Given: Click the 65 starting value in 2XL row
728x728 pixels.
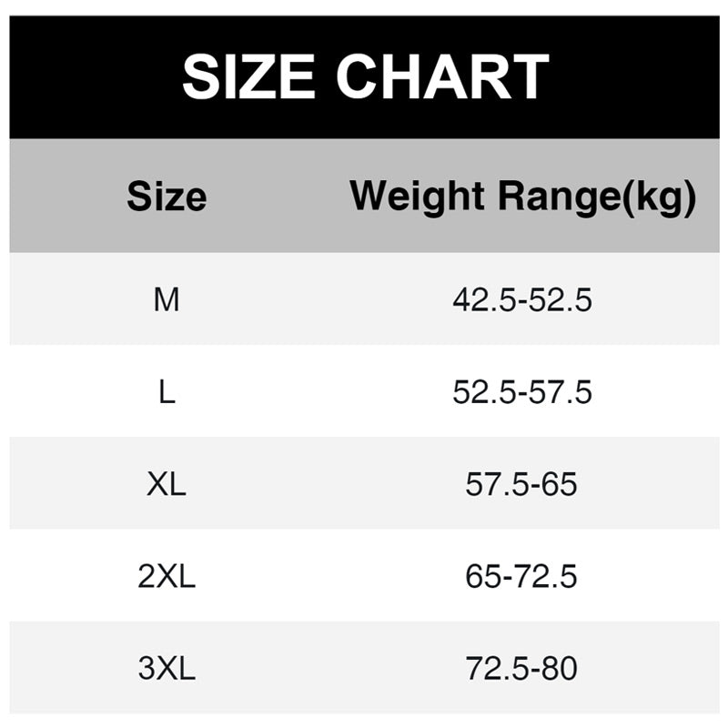Looking at the screenshot, I should click(482, 577).
